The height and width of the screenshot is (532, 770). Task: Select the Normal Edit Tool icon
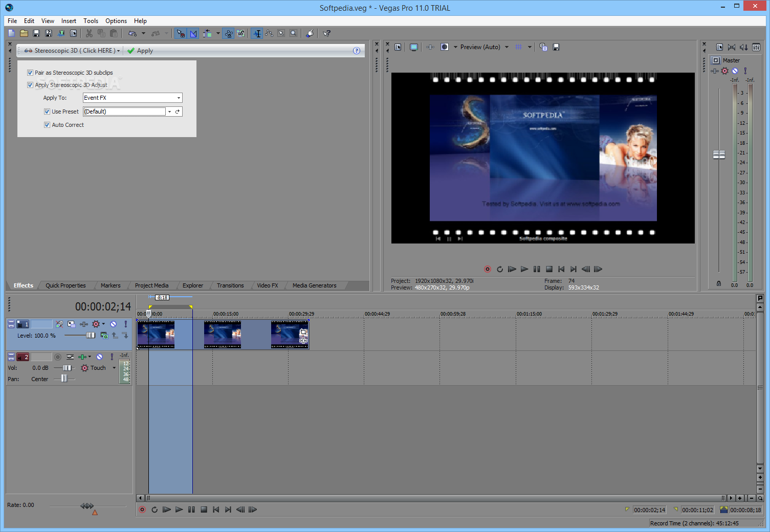(257, 33)
